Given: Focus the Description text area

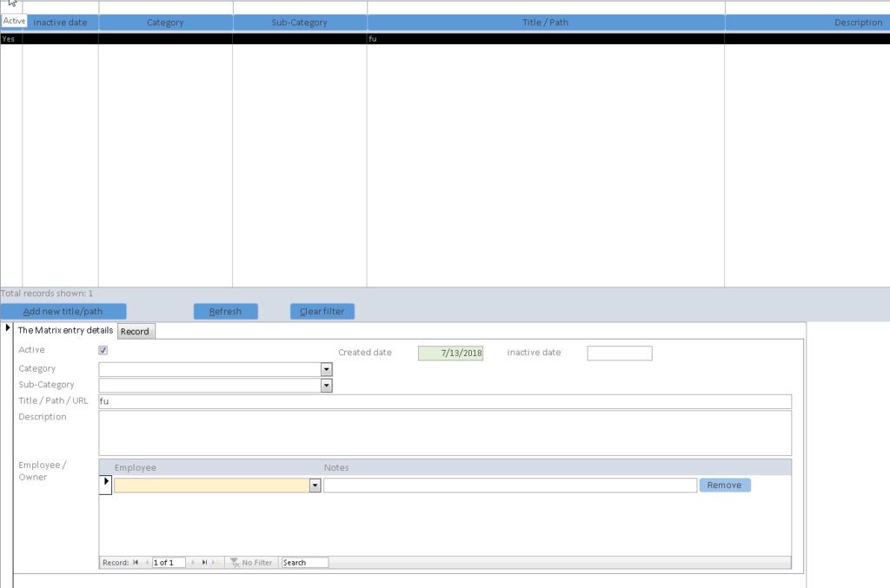Looking at the screenshot, I should point(445,433).
